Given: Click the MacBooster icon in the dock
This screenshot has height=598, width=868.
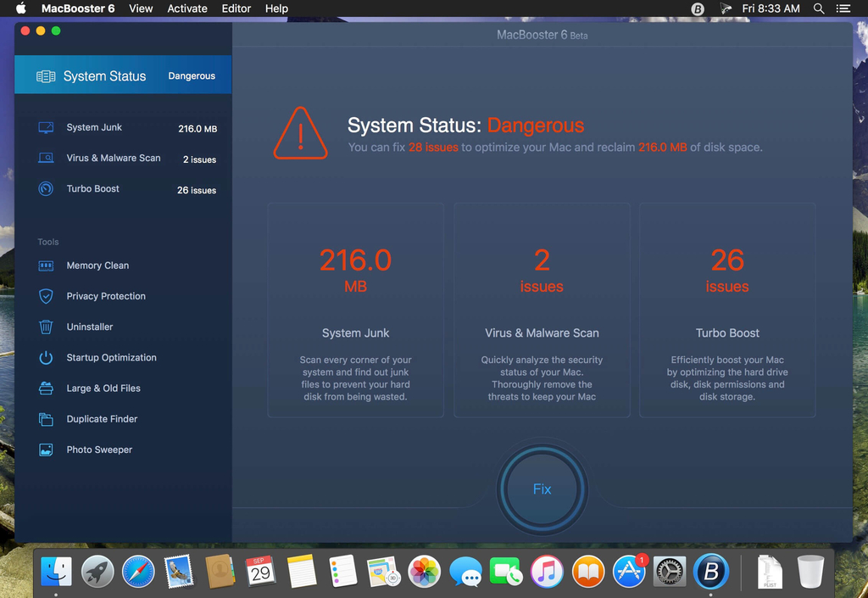Looking at the screenshot, I should coord(711,572).
